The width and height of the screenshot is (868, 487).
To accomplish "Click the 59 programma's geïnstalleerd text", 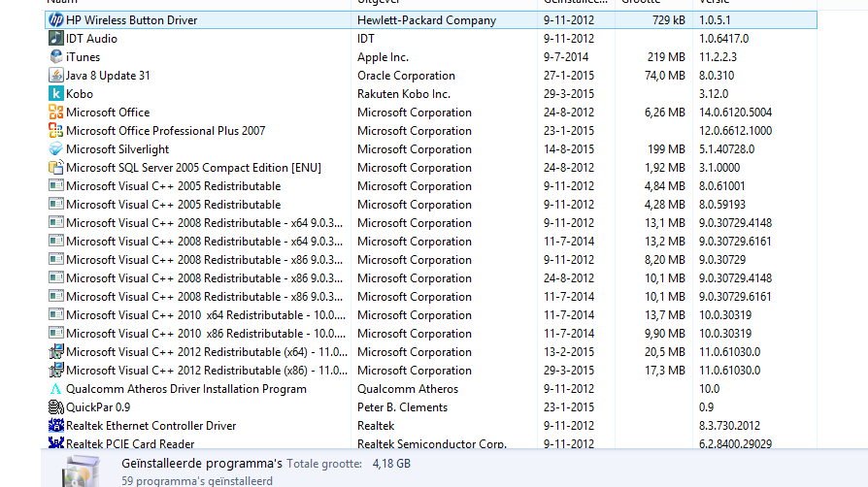I will (x=197, y=481).
